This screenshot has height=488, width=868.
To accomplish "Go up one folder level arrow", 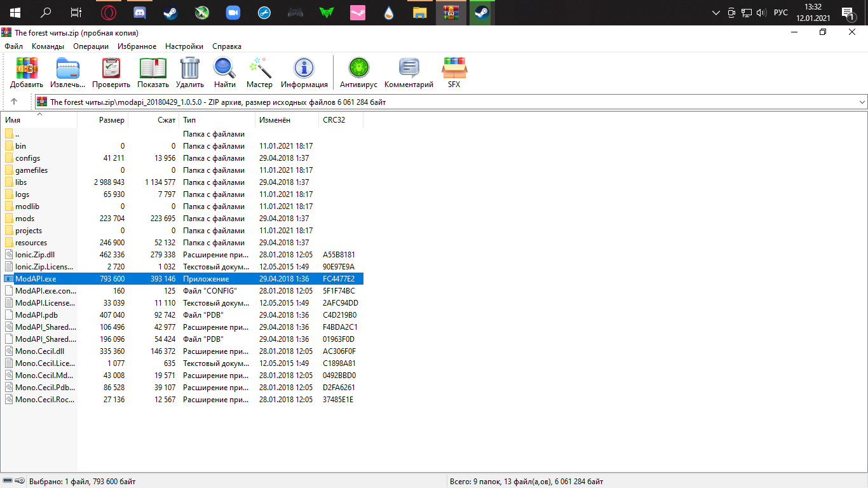I will (x=15, y=102).
